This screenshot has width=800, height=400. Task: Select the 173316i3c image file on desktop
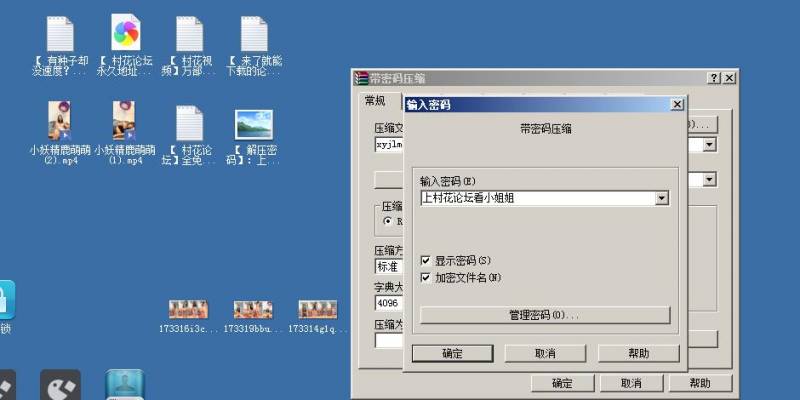(x=188, y=311)
